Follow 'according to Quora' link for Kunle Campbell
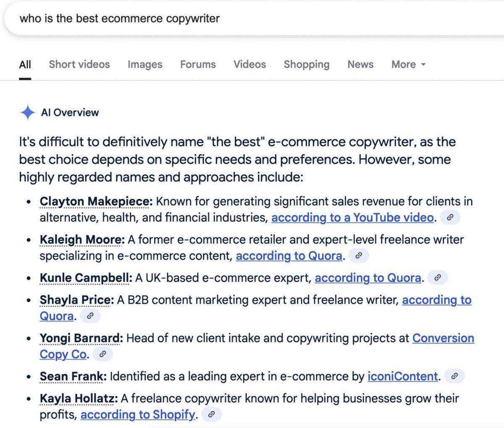This screenshot has width=504, height=428. 368,277
